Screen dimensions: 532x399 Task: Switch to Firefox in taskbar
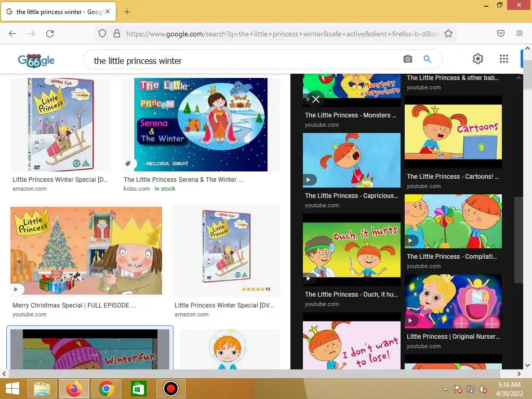pos(74,389)
